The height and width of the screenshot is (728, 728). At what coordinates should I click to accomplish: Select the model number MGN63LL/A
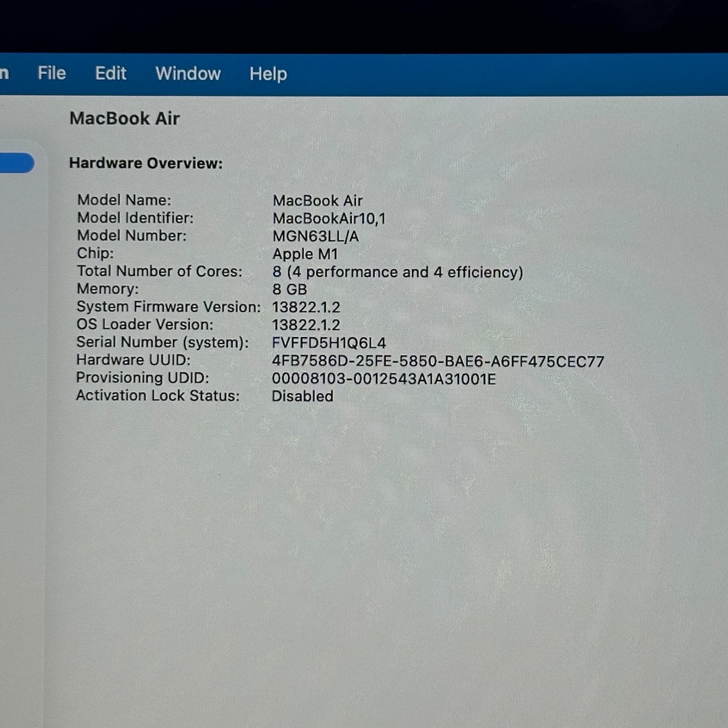tap(315, 236)
